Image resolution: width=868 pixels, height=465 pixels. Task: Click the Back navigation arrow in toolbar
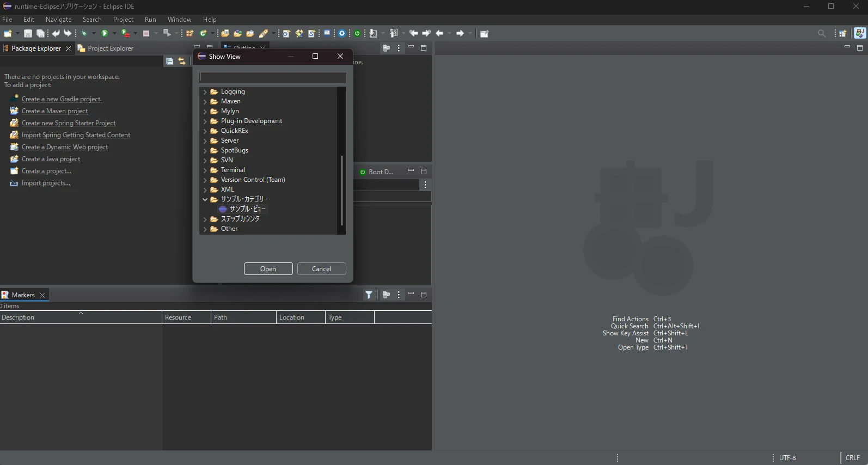pos(439,33)
